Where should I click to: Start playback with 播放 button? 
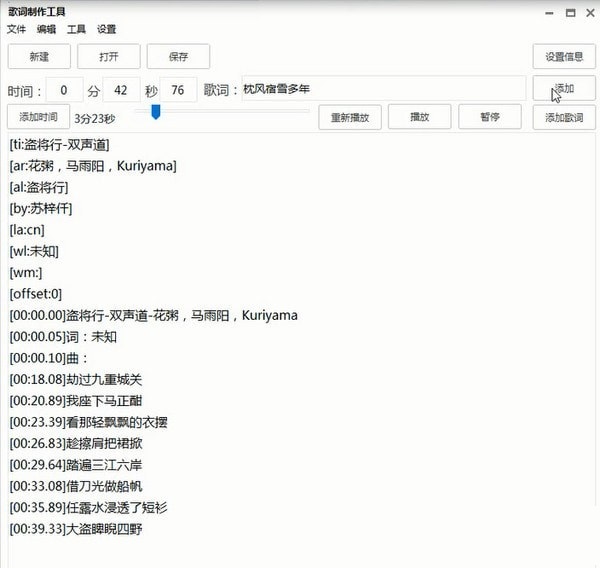(x=419, y=117)
